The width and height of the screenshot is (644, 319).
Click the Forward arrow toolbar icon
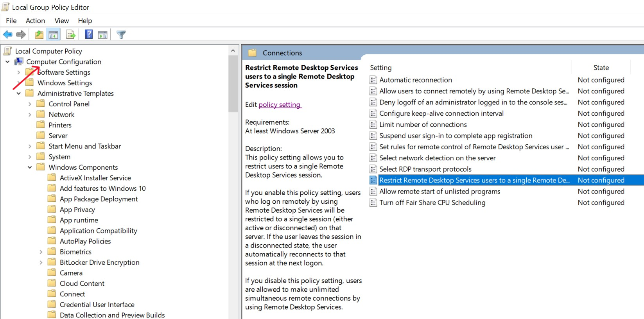coord(21,35)
